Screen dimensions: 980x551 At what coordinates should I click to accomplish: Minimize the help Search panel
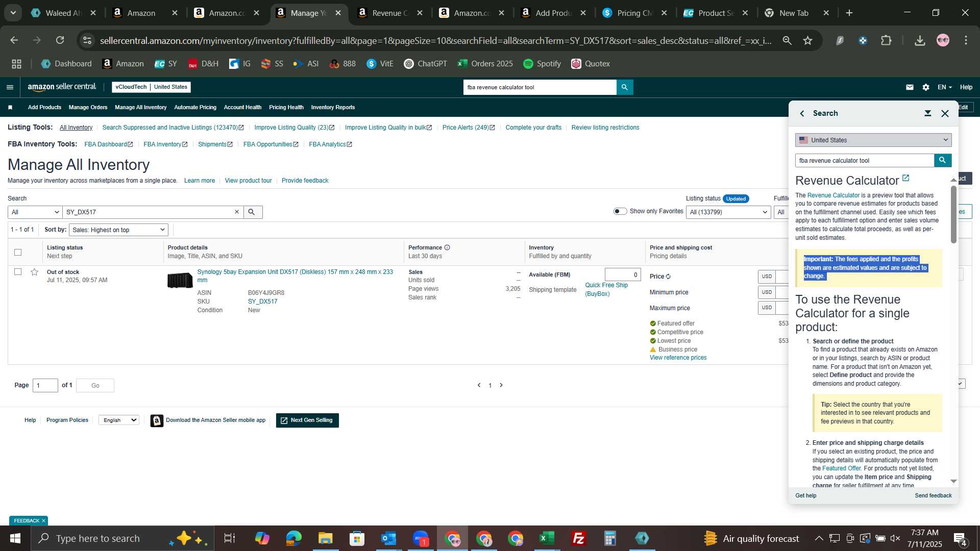[928, 113]
